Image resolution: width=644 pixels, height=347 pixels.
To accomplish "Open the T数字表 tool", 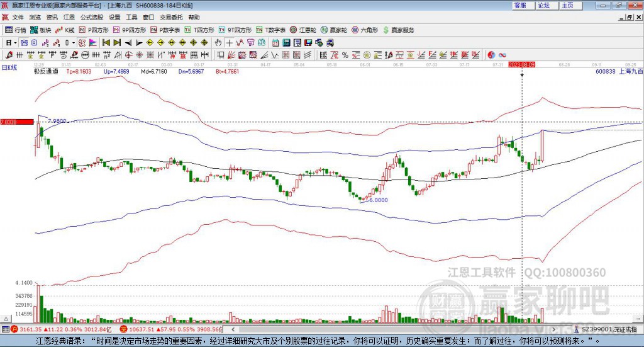I will coord(270,30).
